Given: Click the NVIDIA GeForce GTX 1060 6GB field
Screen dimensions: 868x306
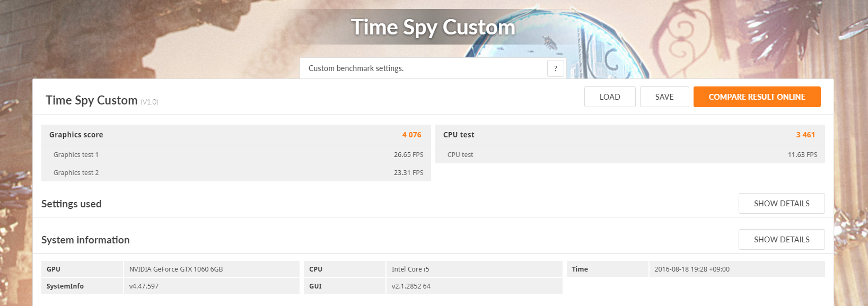Looking at the screenshot, I should click(176, 269).
